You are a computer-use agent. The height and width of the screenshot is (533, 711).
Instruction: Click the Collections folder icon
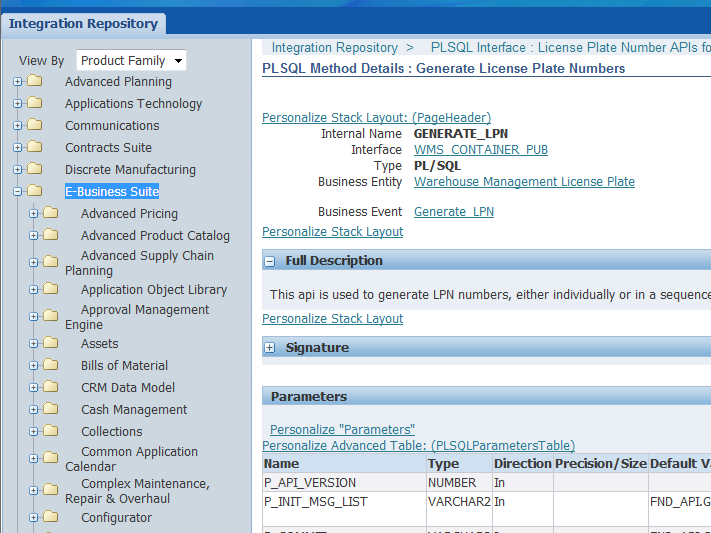point(51,430)
